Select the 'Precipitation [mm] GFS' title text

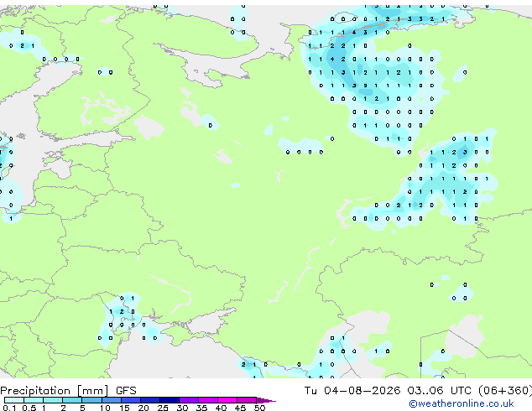point(68,391)
